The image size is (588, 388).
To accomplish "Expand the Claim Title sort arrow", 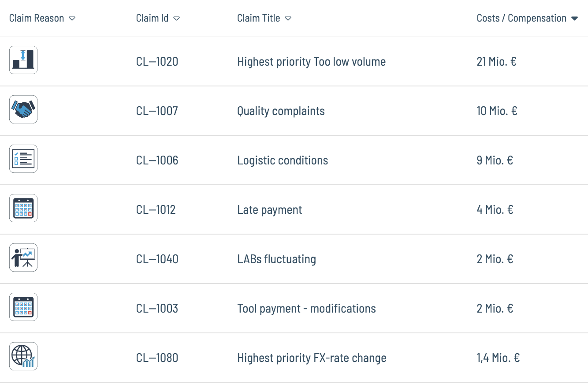I will coord(288,19).
